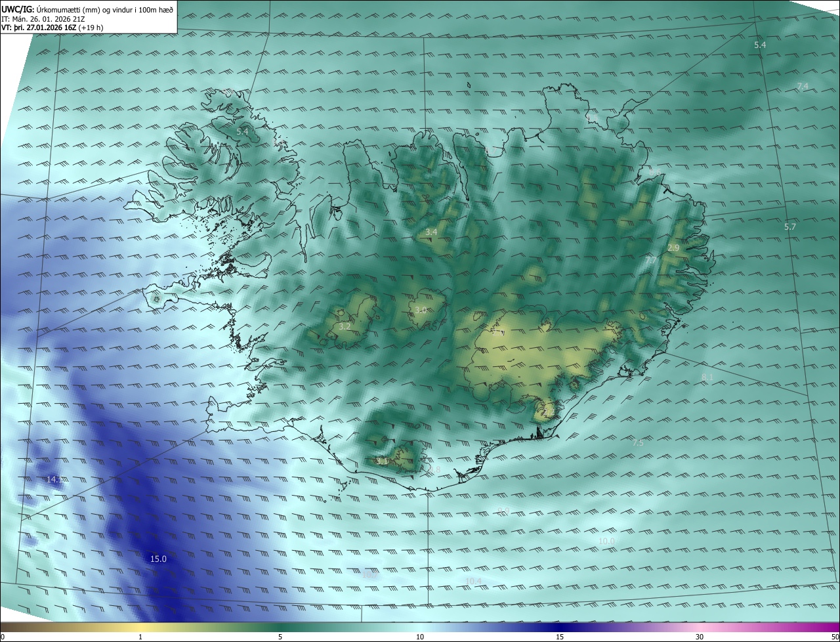
Task: Click the 3.4 value in northern Iceland
Action: [431, 232]
